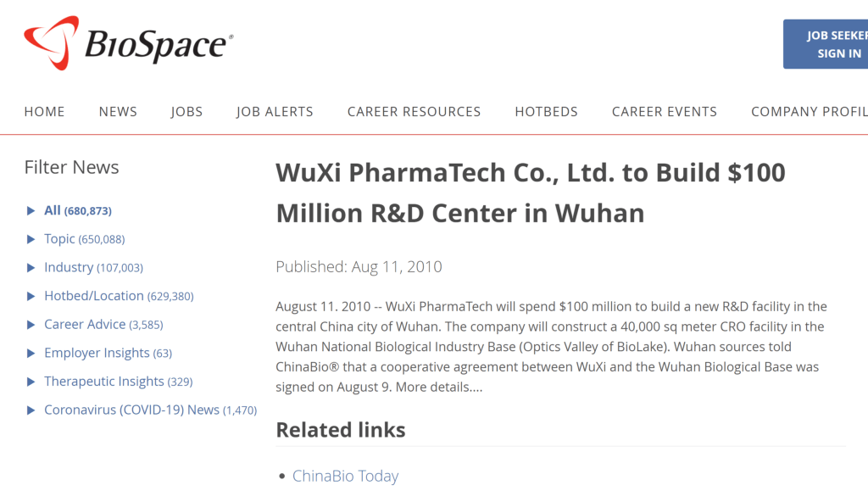
Task: Expand the Career Advice filter arrow
Action: click(31, 325)
